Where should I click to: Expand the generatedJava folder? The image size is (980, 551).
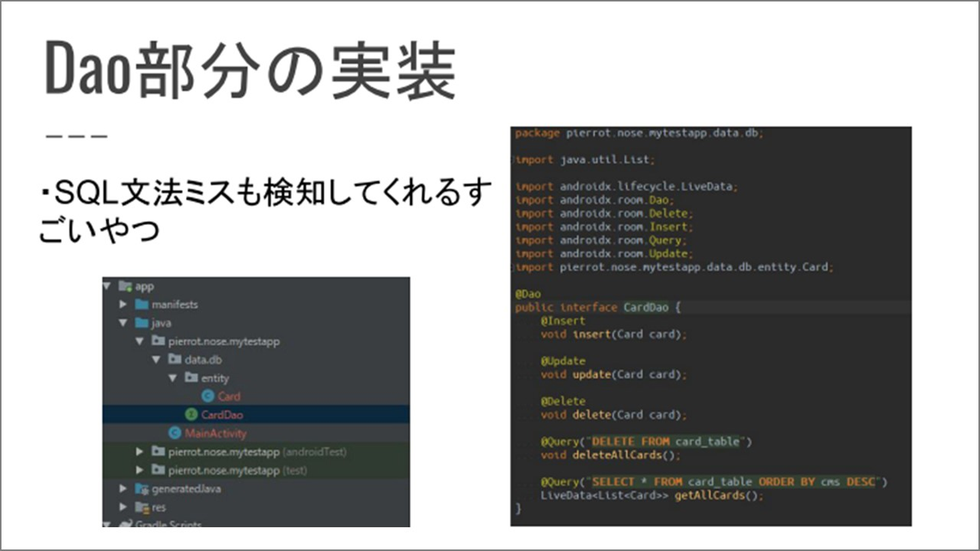click(123, 488)
